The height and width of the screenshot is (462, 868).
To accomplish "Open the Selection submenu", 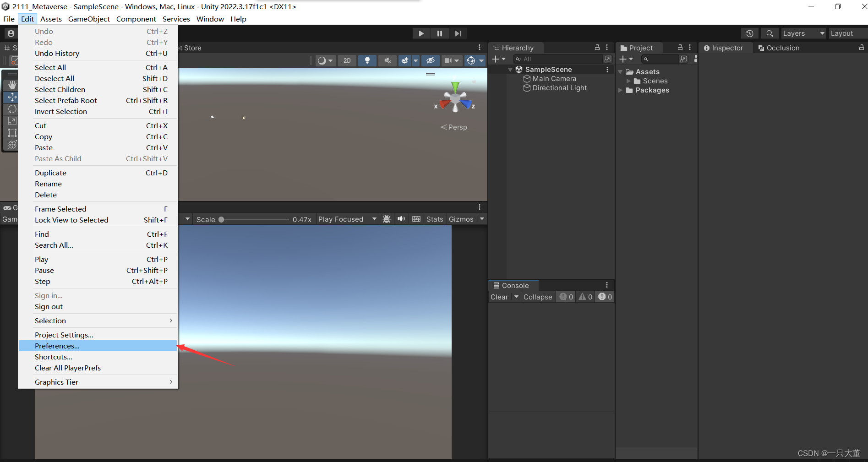I will [98, 321].
